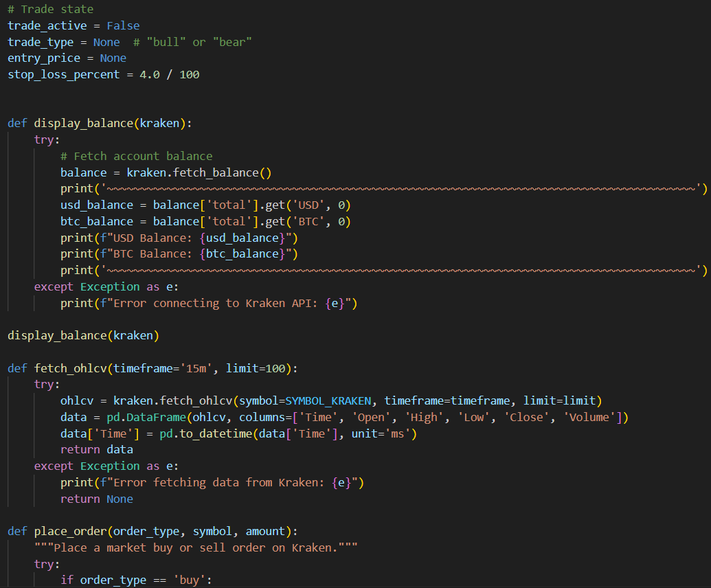The width and height of the screenshot is (711, 588).
Task: Click the 'High' column name string
Action: click(x=424, y=418)
